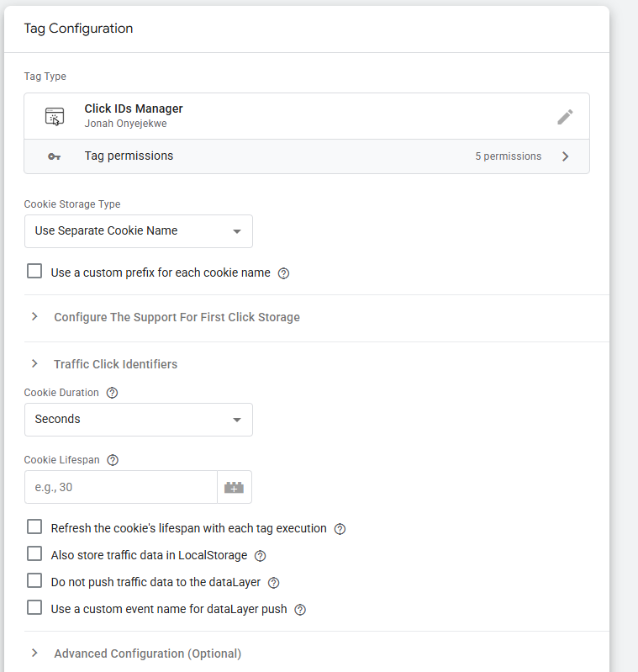Click the Cookie Lifespan input field

tap(120, 487)
